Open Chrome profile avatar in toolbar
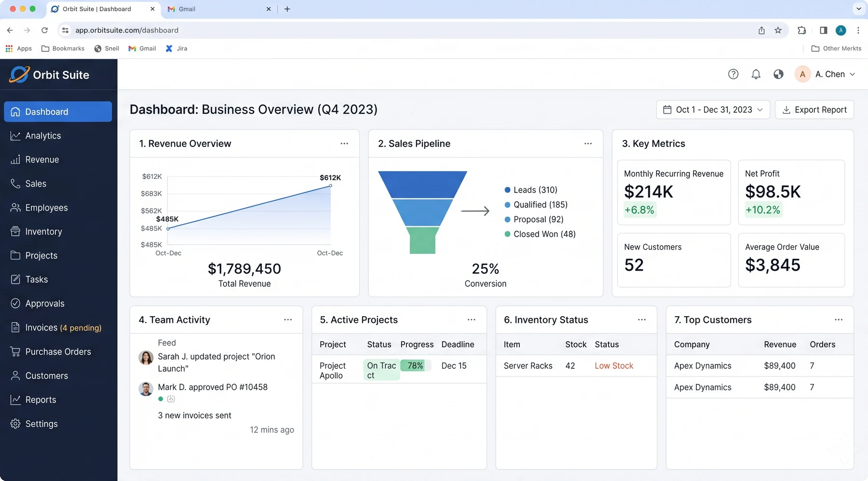Image resolution: width=868 pixels, height=481 pixels. pos(841,30)
